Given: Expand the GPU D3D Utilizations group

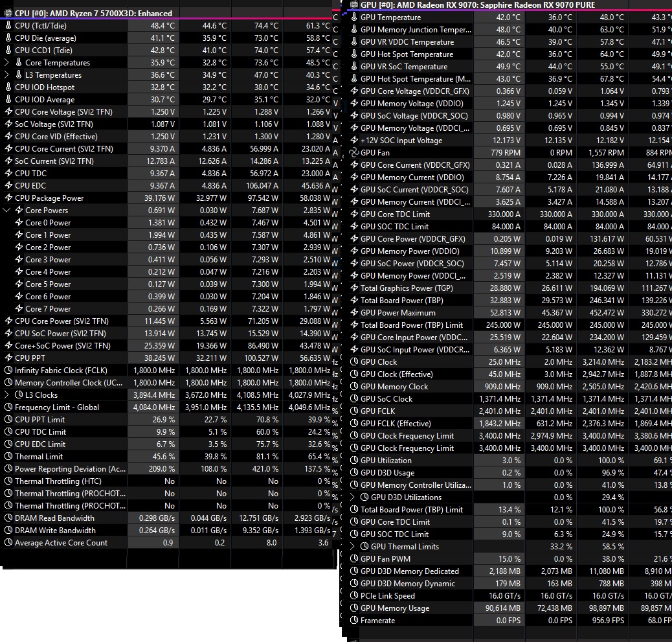Looking at the screenshot, I should pos(352,498).
